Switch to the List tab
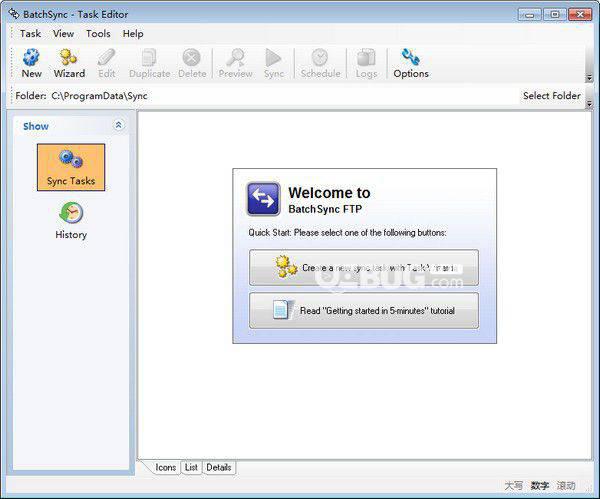The height and width of the screenshot is (499, 600). (x=191, y=467)
